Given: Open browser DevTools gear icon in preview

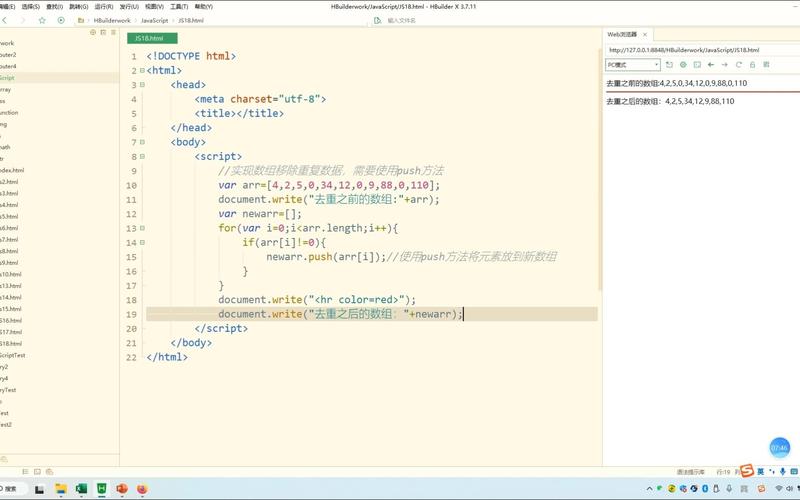Looking at the screenshot, I should click(683, 65).
